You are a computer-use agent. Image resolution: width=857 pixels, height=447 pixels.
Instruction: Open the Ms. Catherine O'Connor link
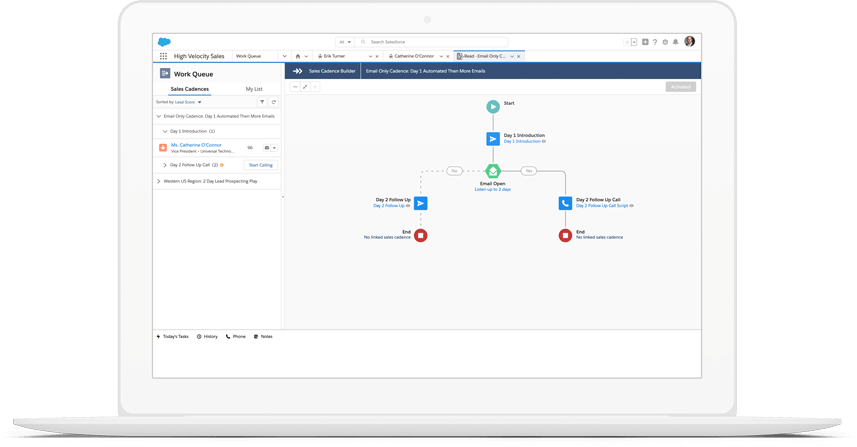pos(196,145)
